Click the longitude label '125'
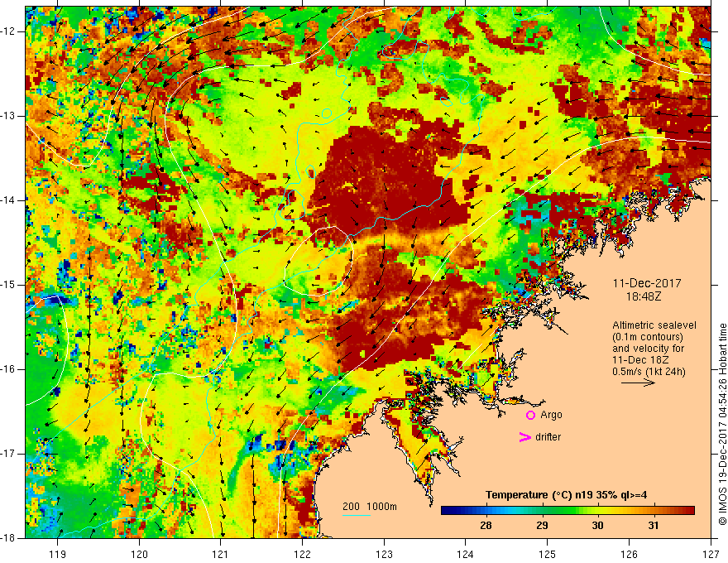The image size is (728, 563). click(548, 554)
